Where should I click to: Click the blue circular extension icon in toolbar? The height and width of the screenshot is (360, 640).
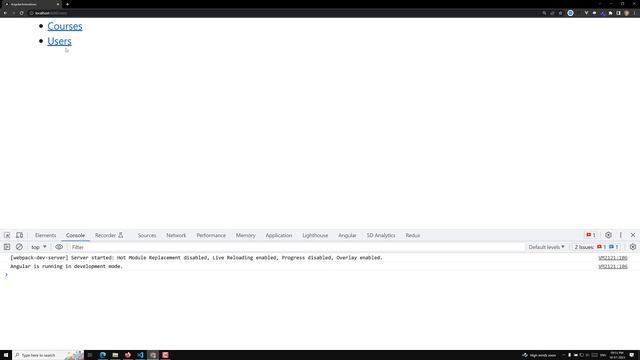[x=570, y=13]
